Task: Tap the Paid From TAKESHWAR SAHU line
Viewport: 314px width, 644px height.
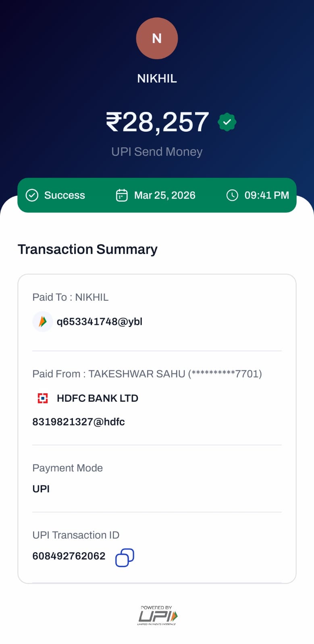Action: (147, 374)
